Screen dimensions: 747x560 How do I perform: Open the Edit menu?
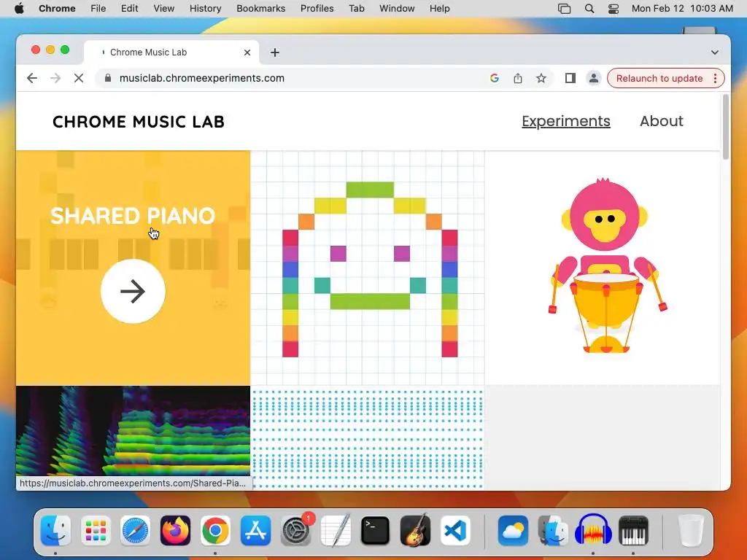pos(129,9)
